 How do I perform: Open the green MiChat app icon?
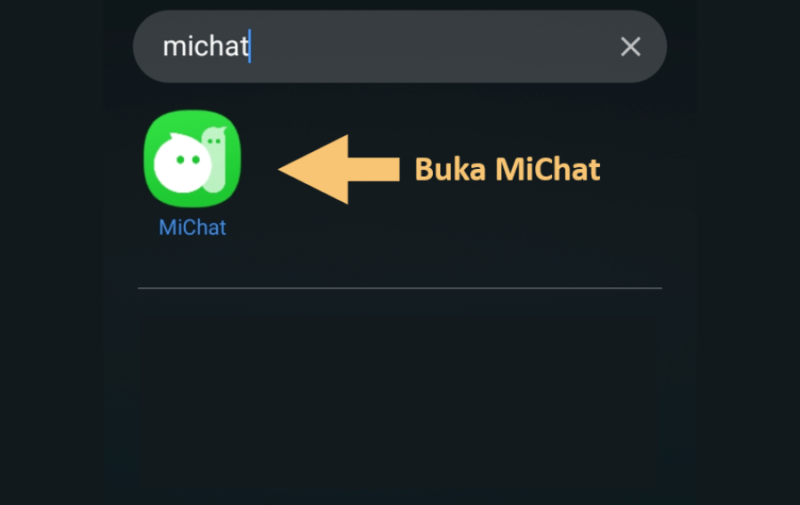coord(192,159)
